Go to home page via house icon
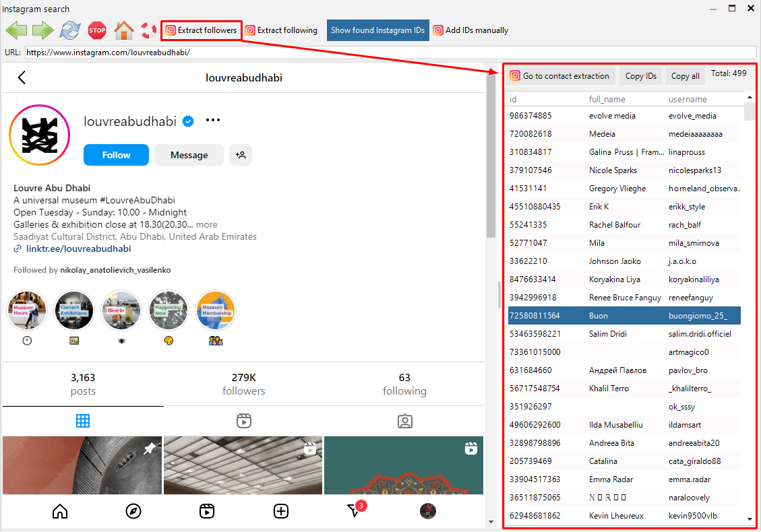Screen dimensions: 761x532 tap(124, 30)
